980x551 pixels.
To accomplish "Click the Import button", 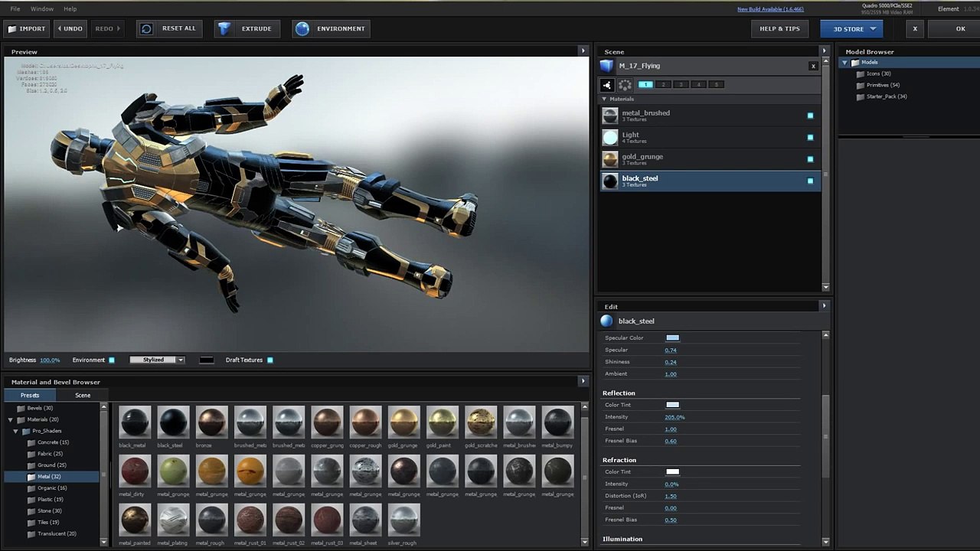I will tap(26, 29).
